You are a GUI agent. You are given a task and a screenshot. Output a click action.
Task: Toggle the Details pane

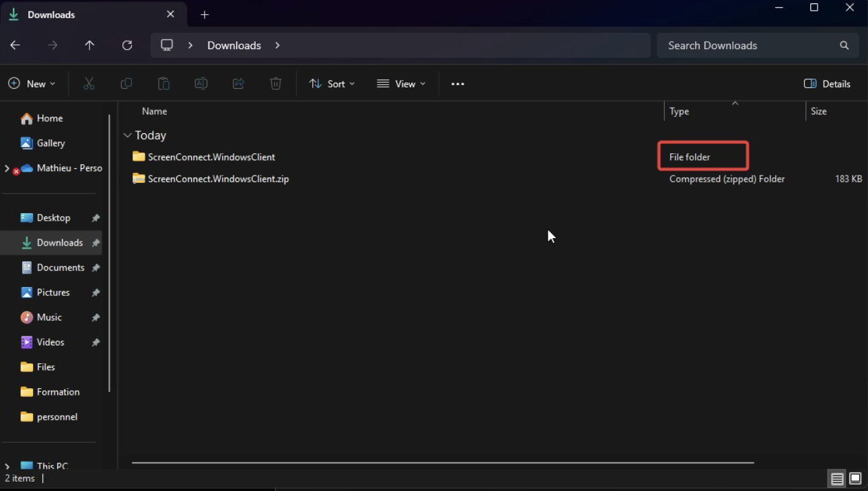pyautogui.click(x=827, y=83)
